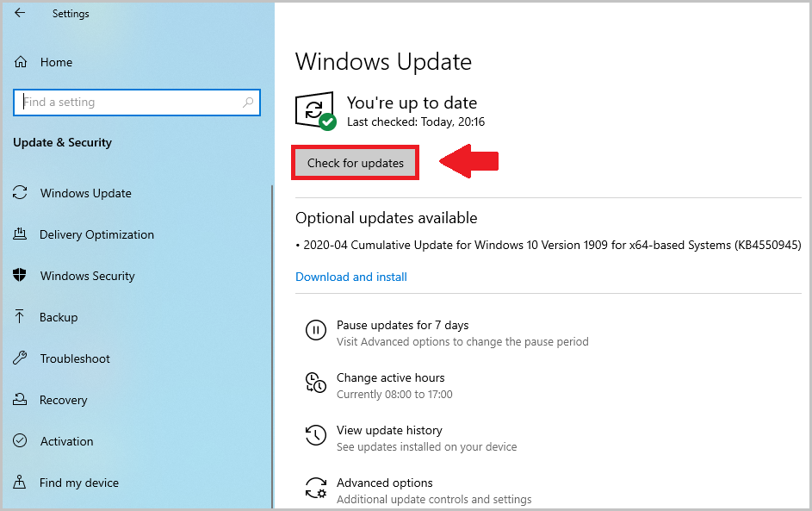Select the Windows Update sync icon in sidebar

[x=20, y=193]
